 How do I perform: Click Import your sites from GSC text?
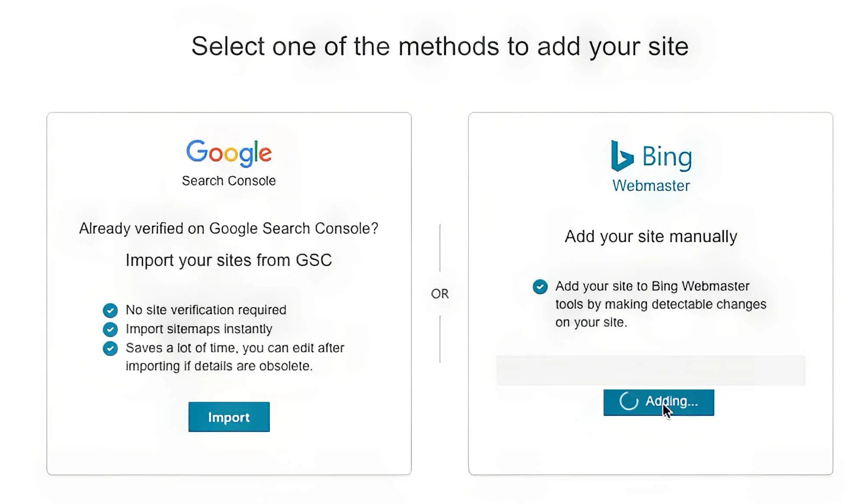[x=229, y=260]
